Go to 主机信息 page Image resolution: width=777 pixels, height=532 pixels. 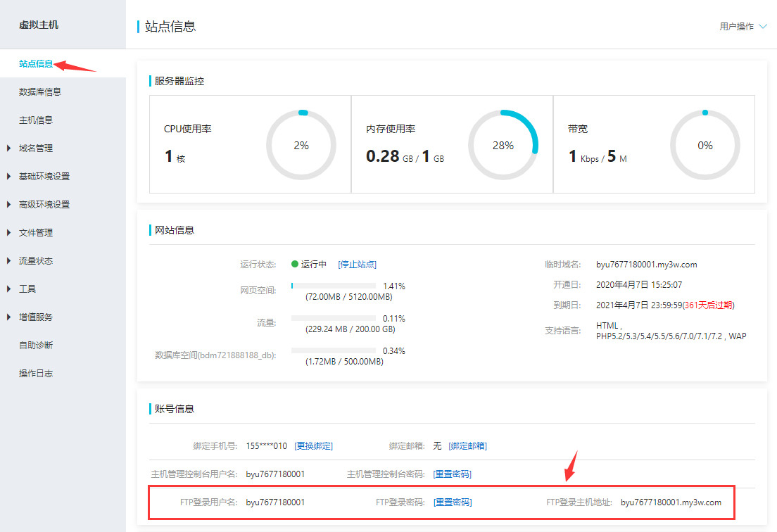36,120
